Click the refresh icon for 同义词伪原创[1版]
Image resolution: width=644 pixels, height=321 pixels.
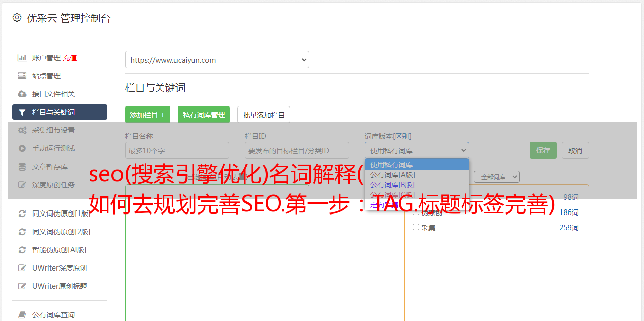22,213
